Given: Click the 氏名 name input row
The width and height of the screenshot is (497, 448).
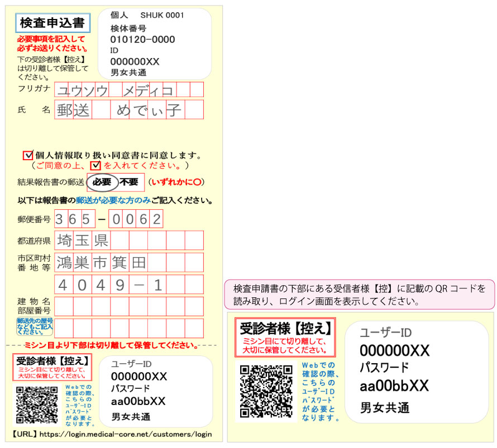Looking at the screenshot, I should [x=129, y=109].
